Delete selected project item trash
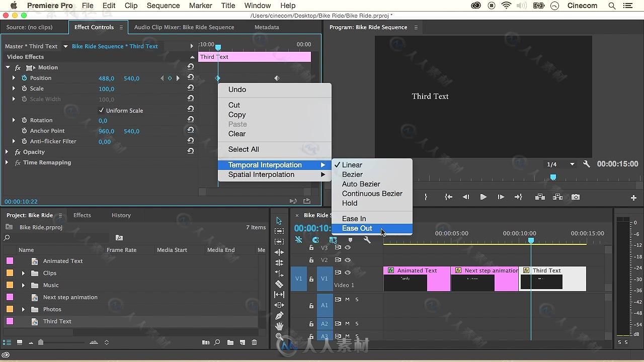The image size is (644, 362). (x=254, y=342)
